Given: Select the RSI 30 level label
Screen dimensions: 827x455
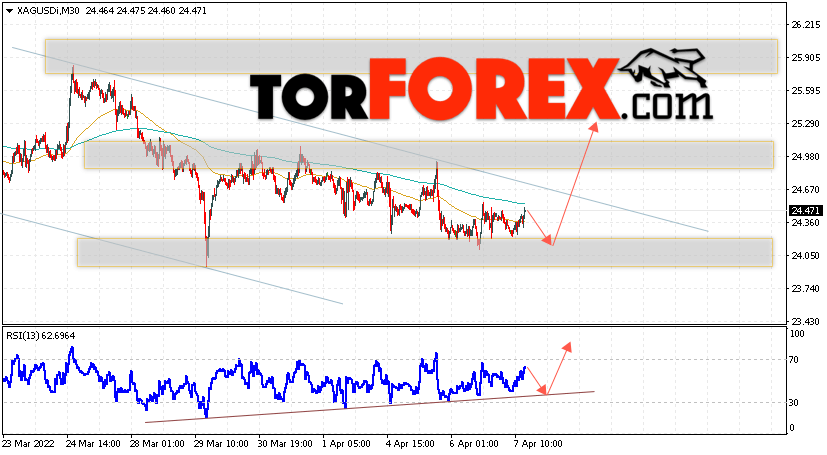Looking at the screenshot, I should (x=794, y=402).
